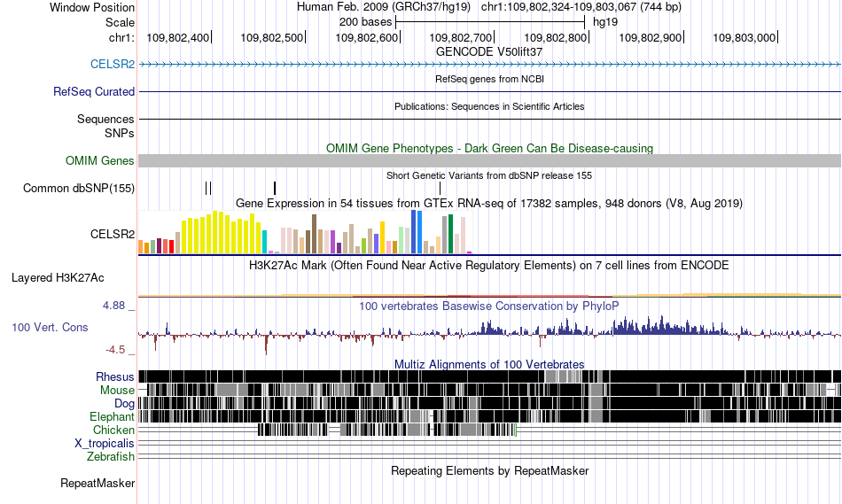Screen dimensions: 842x504
Task: Click the chr1: ruler label
Action: pos(121,37)
